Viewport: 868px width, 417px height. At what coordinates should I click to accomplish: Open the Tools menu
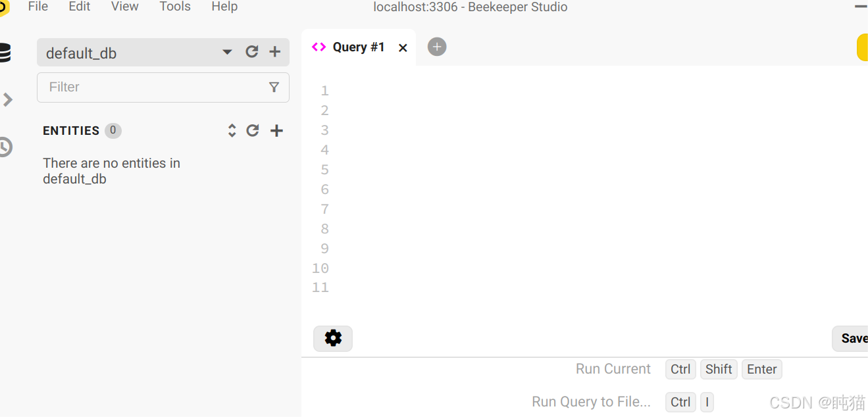pyautogui.click(x=175, y=7)
